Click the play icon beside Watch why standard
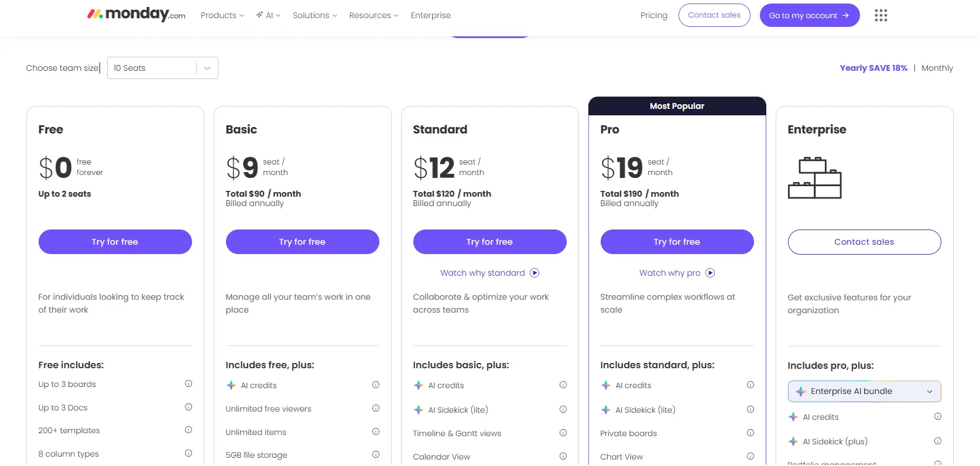 point(534,272)
